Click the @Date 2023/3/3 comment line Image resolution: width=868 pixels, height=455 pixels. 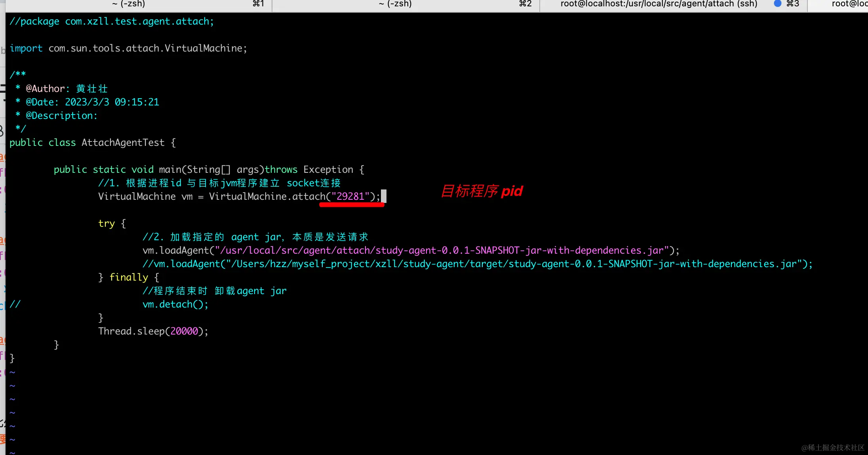[x=92, y=102]
